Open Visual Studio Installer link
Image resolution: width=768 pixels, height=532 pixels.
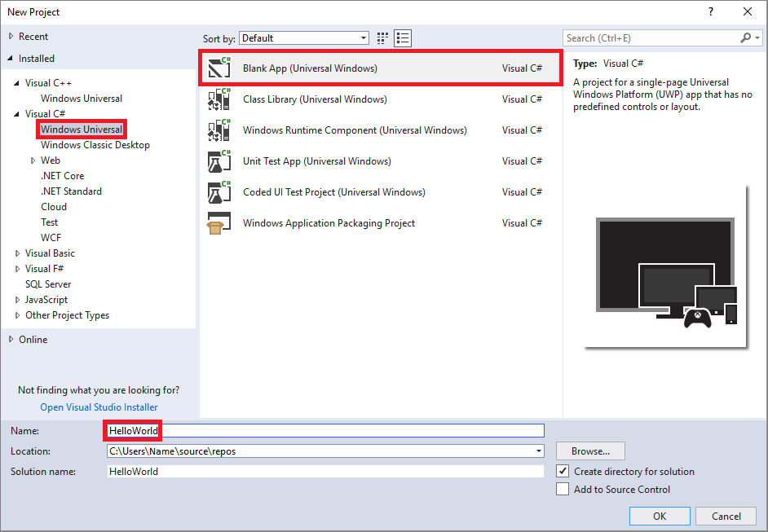(x=99, y=407)
